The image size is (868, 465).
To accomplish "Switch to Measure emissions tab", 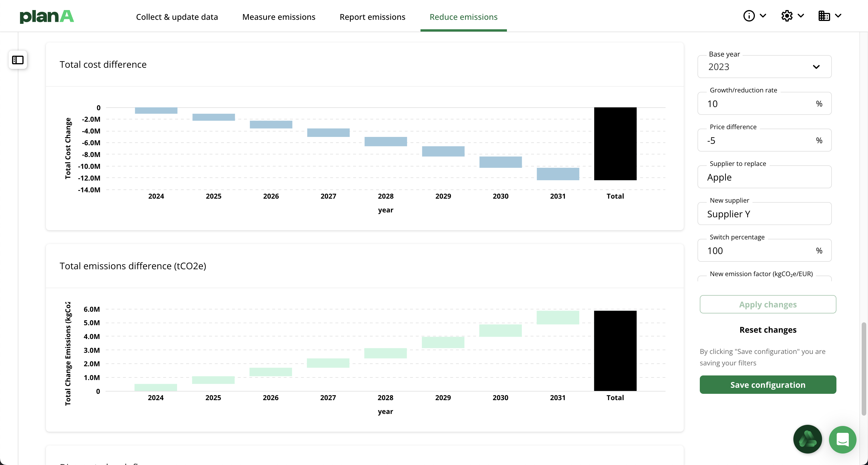I will pyautogui.click(x=279, y=17).
